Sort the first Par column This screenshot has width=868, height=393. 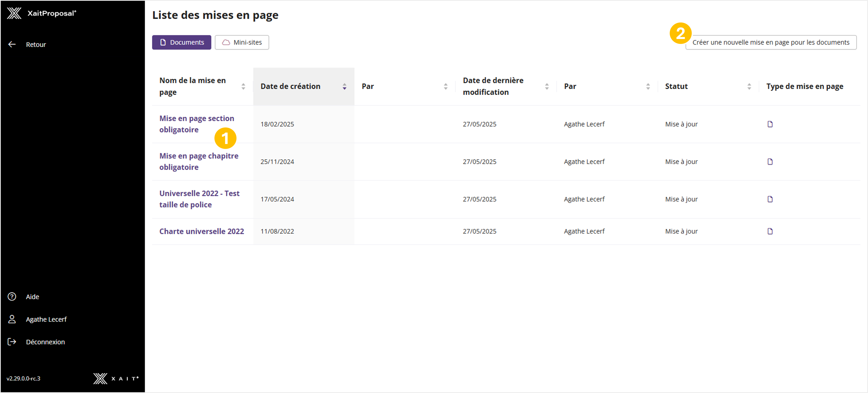pyautogui.click(x=445, y=86)
